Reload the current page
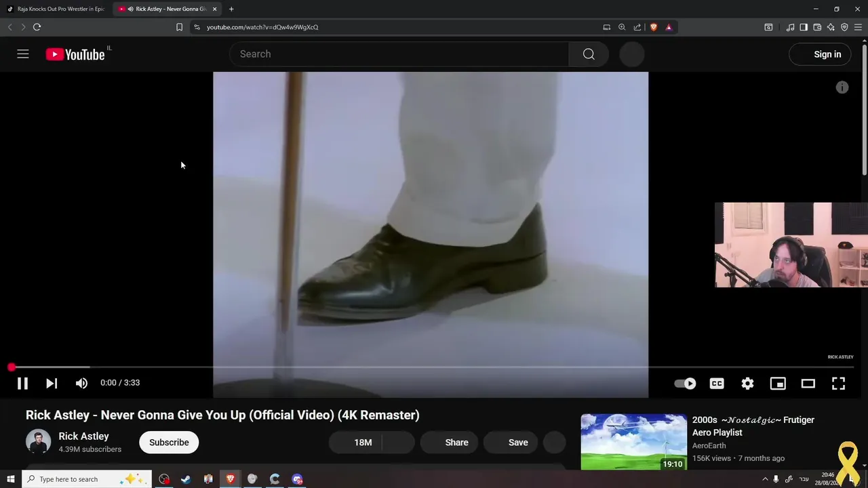Screen dimensions: 868x488 37,27
